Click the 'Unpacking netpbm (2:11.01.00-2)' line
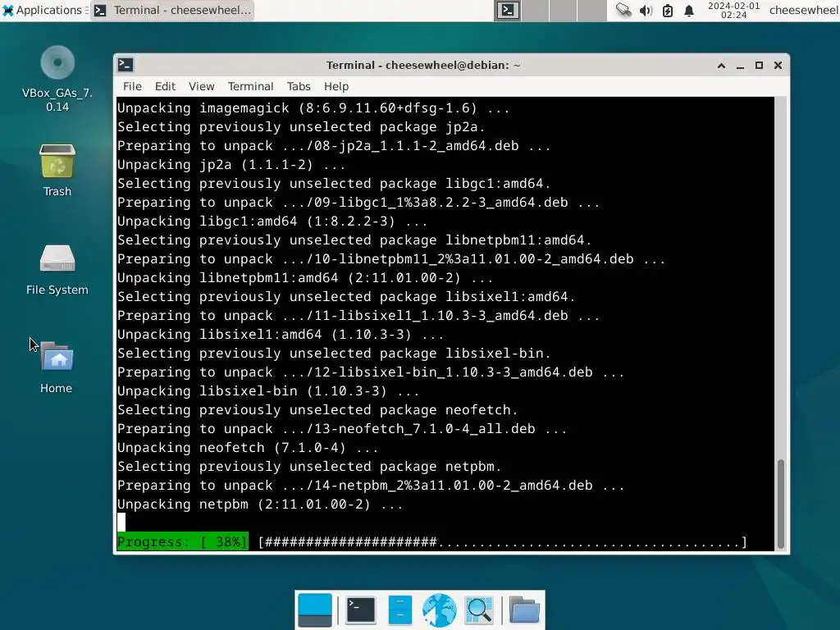 coord(260,504)
